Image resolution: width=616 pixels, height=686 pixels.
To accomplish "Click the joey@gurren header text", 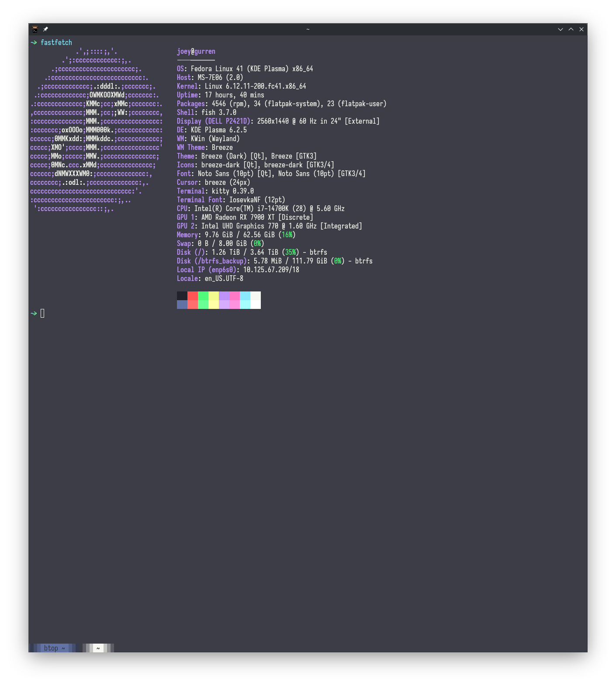I will 196,51.
